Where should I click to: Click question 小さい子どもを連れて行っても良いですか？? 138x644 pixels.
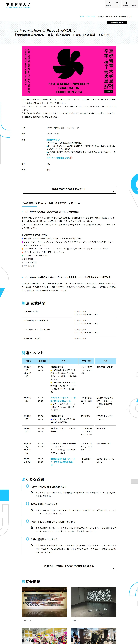[53, 522]
